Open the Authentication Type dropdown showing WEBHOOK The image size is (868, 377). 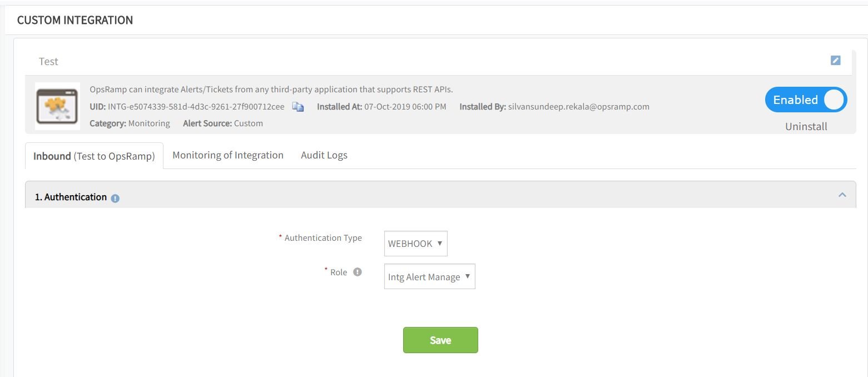(x=415, y=243)
